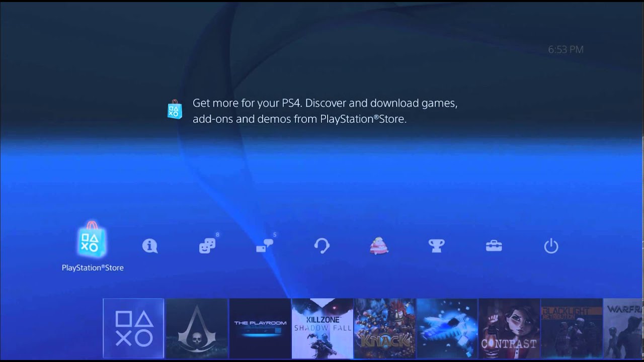Launch the Contrast game tile

[x=509, y=328]
